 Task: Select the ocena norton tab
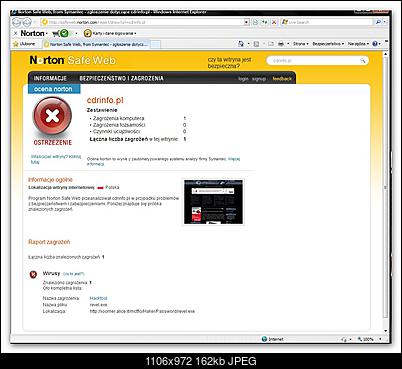(x=54, y=89)
